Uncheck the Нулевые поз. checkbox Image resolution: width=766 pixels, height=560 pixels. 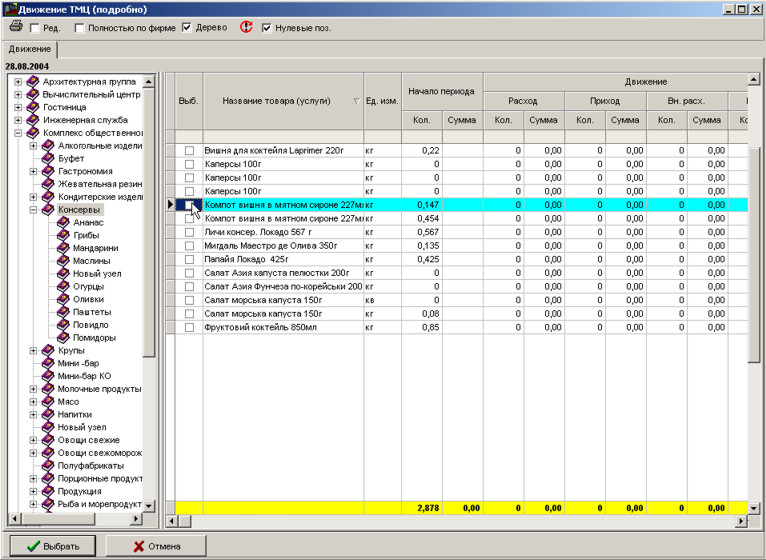[267, 28]
